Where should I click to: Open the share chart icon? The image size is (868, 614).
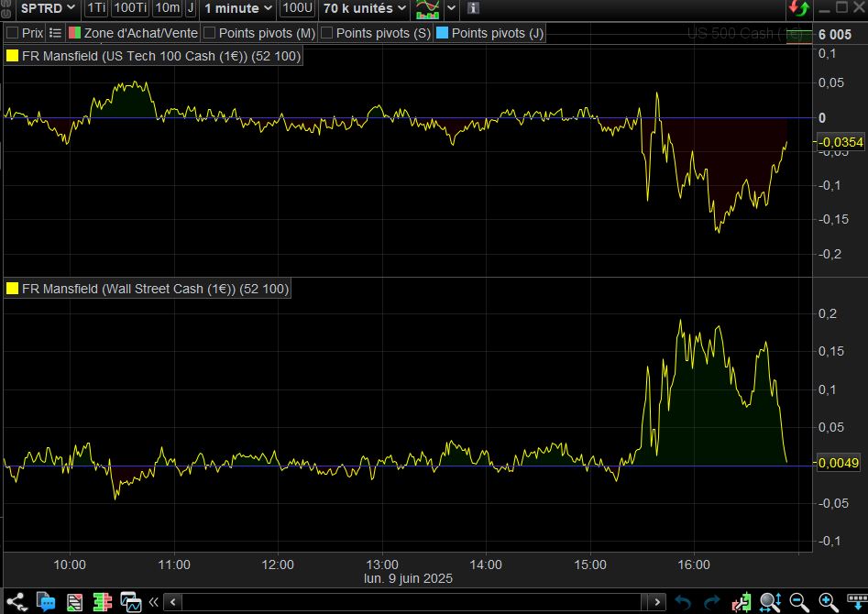[16, 602]
